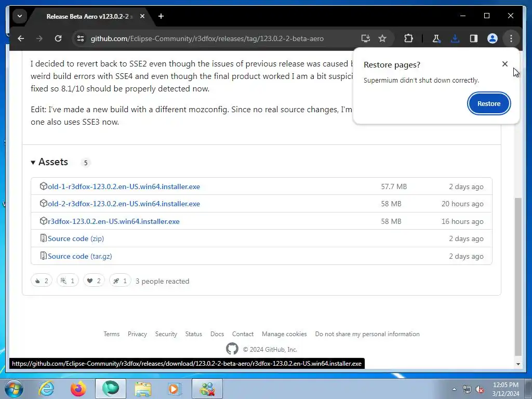Launch Firefox from taskbar
Screen dimensions: 532x399
(x=78, y=389)
